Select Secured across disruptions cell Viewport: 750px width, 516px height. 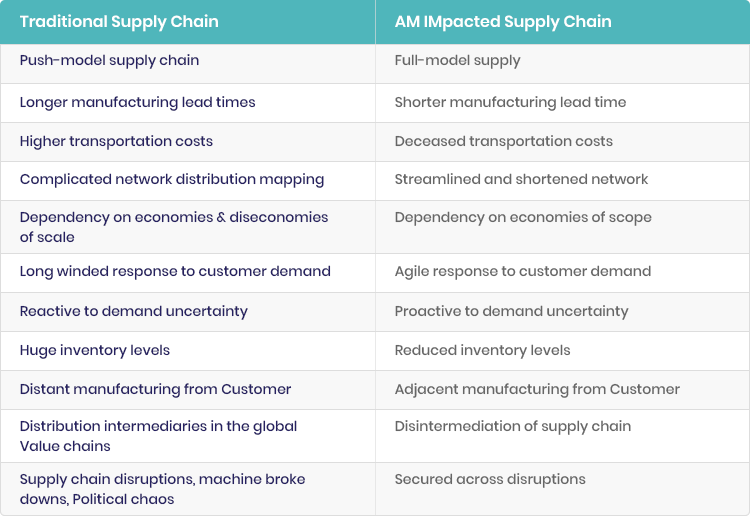point(562,489)
